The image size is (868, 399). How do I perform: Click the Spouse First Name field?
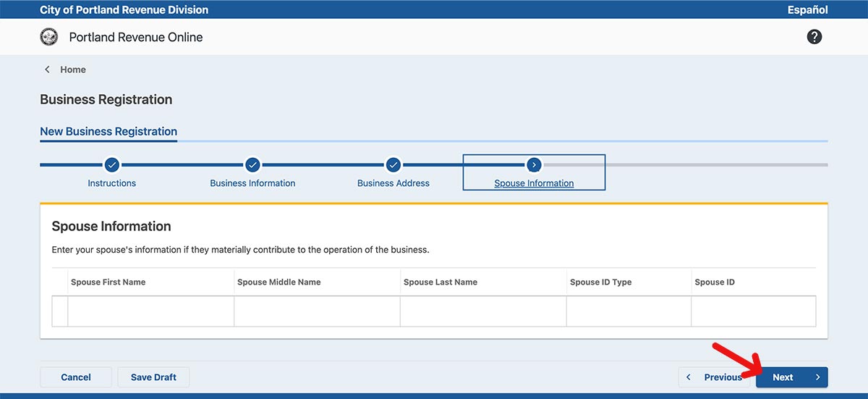[x=150, y=311]
